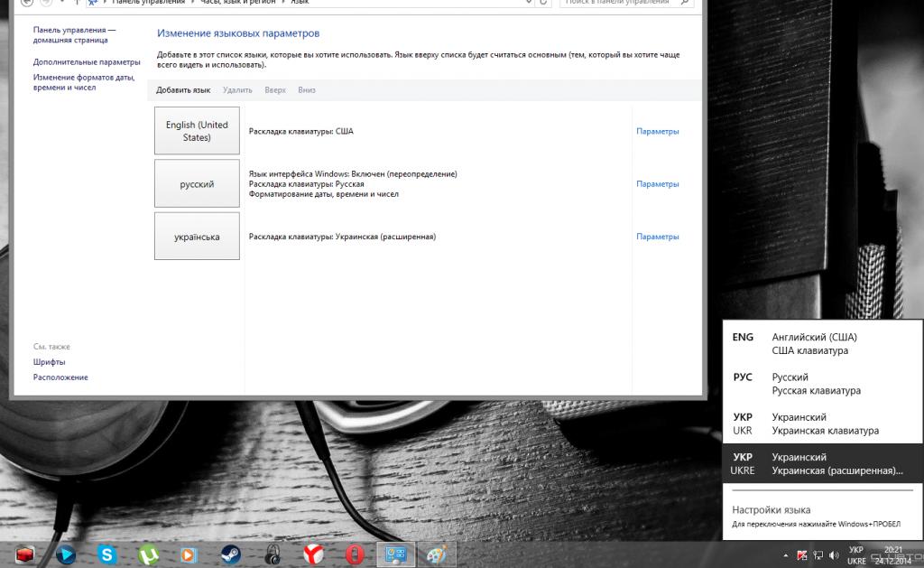Open Opera browser from the taskbar
The height and width of the screenshot is (568, 924).
point(355,554)
